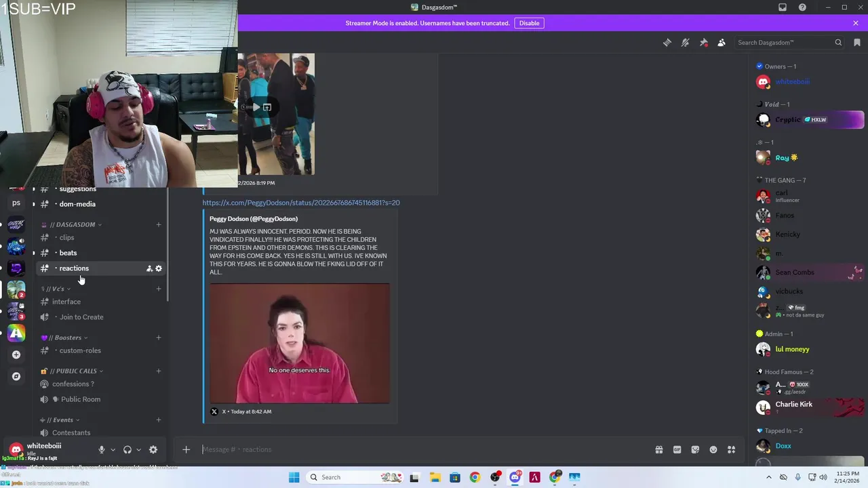Open Discover servers compass icon
Viewport: 868px width, 488px height.
16,376
